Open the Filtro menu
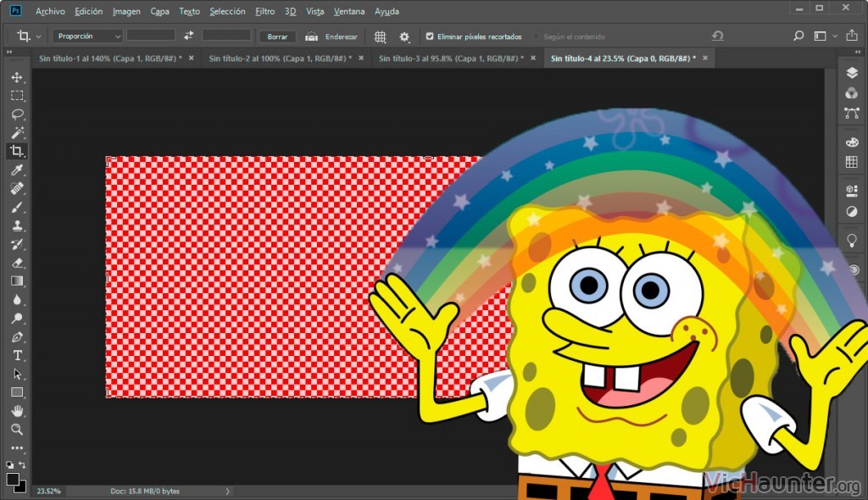Image resolution: width=868 pixels, height=500 pixels. [265, 11]
